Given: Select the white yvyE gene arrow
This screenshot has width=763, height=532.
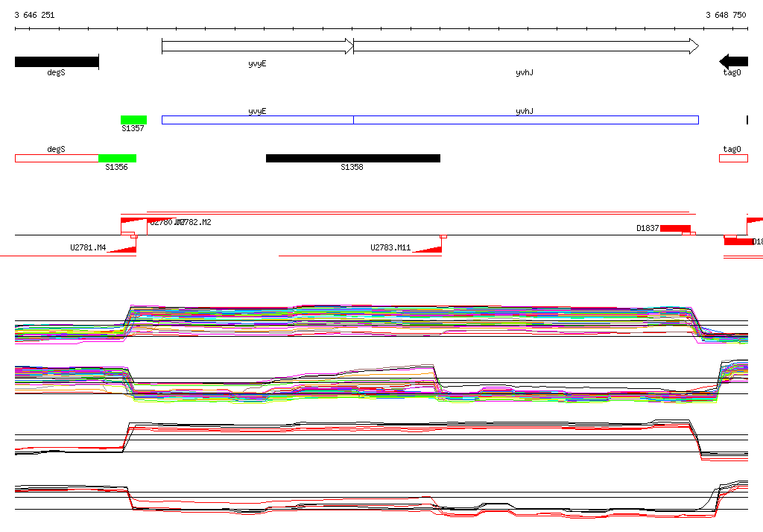Looking at the screenshot, I should point(257,46).
